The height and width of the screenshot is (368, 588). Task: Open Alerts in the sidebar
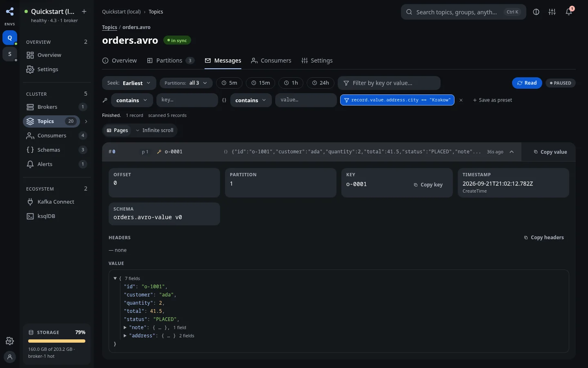(x=57, y=164)
